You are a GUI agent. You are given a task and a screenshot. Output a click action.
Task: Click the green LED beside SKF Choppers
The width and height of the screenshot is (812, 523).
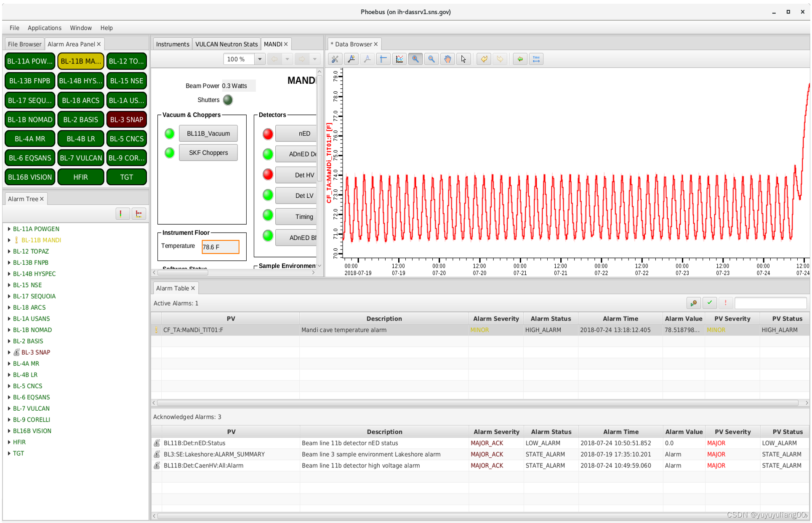170,153
